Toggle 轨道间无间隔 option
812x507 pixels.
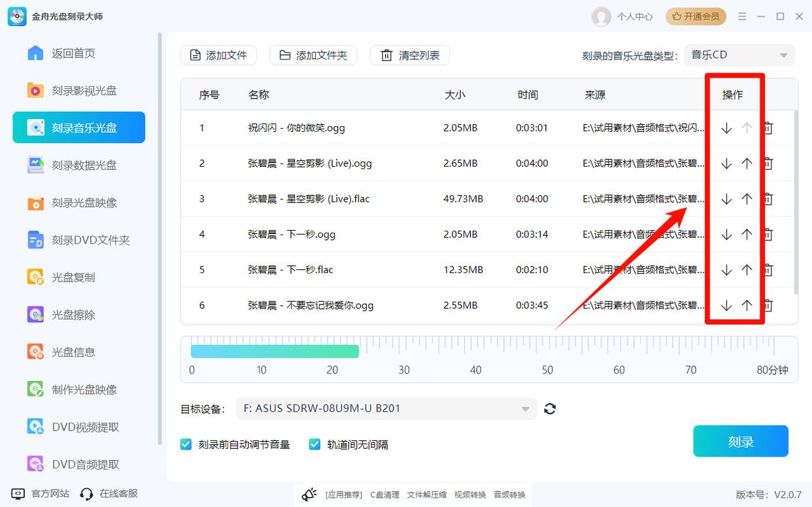[x=314, y=444]
